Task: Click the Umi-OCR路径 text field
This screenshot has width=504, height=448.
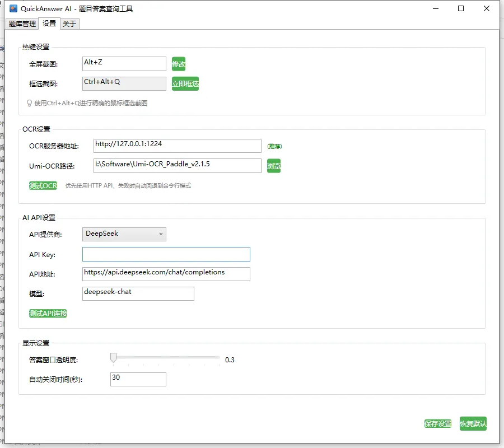Action: [178, 166]
